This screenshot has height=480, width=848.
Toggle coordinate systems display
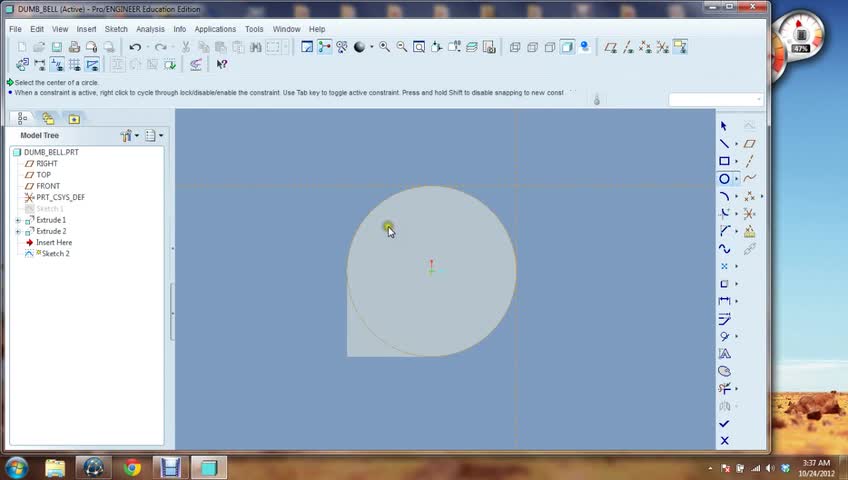click(x=662, y=48)
